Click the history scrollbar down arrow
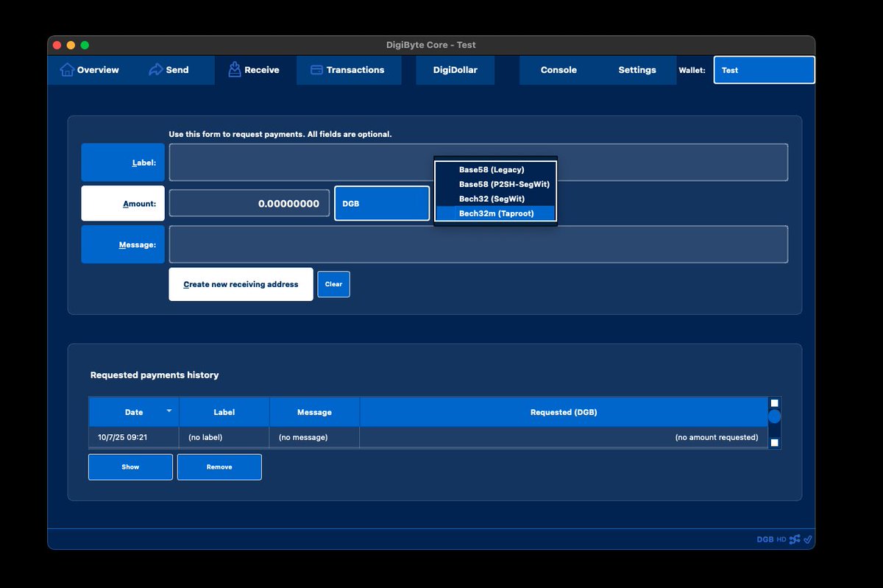Screen dimensions: 883x588 click(774, 442)
